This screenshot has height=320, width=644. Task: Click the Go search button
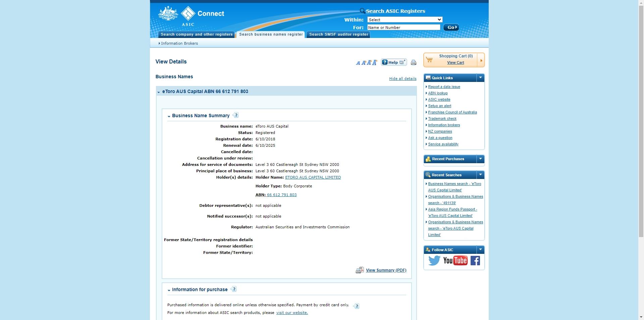click(451, 28)
